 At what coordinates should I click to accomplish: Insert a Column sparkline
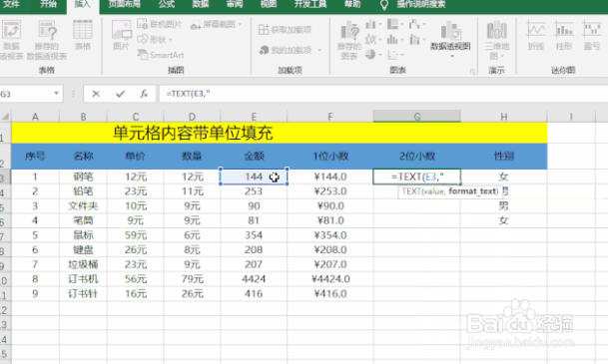point(564,36)
